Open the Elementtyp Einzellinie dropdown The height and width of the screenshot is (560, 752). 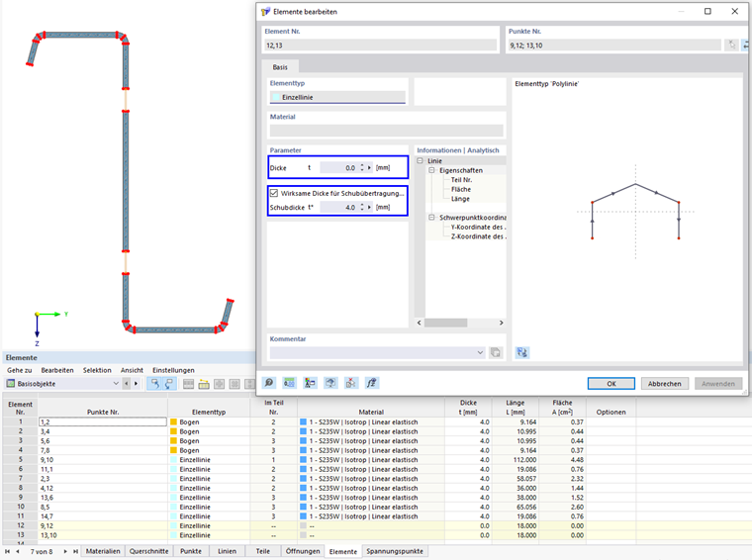[337, 97]
